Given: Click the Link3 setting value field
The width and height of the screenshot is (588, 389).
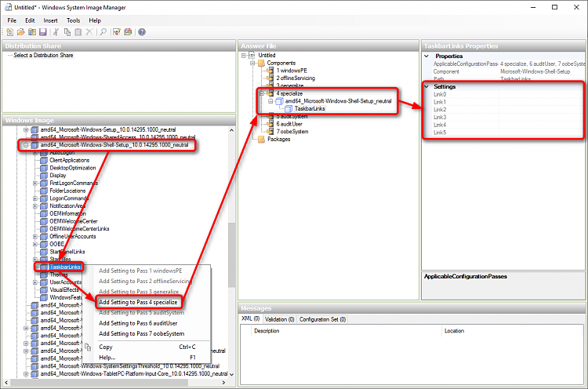Looking at the screenshot, I should click(541, 117).
